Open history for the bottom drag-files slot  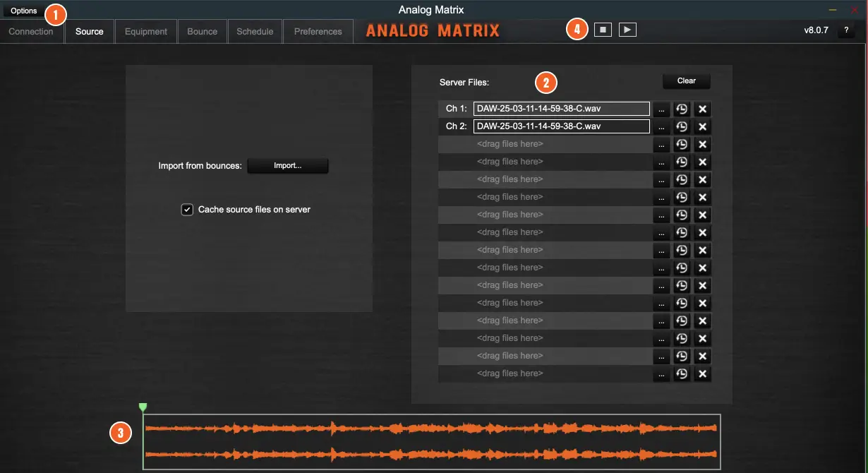click(x=682, y=374)
